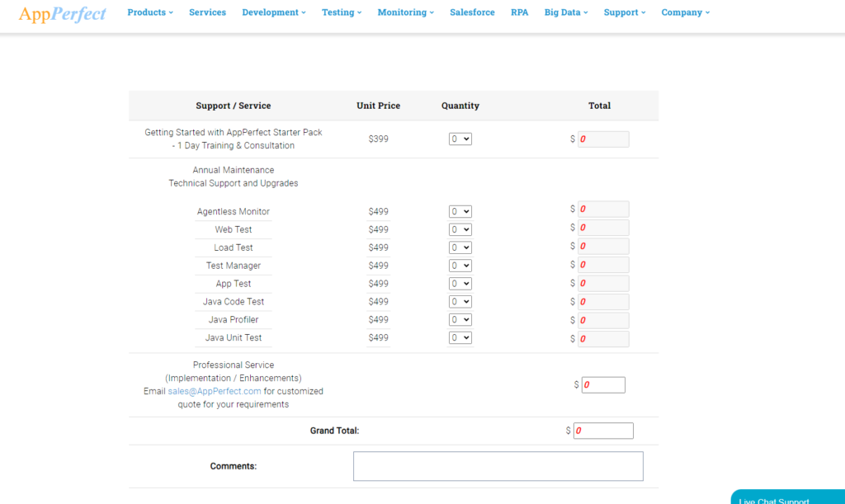Viewport: 845px width, 504px height.
Task: Click Java Code Test total field
Action: pos(603,302)
